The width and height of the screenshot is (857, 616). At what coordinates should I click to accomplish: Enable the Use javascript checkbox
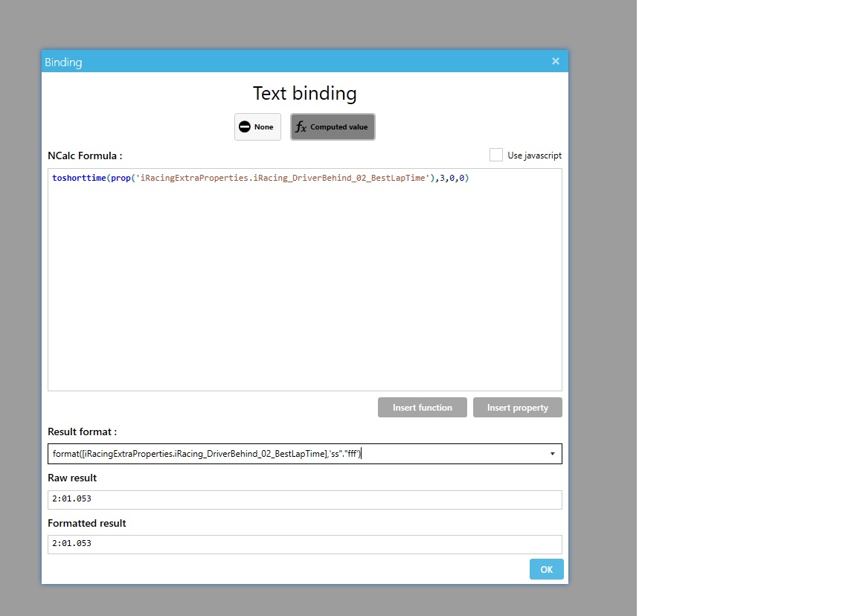click(495, 155)
